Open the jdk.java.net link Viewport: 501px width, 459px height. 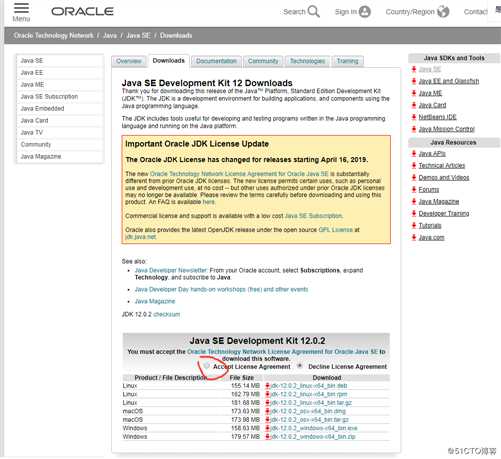[140, 237]
